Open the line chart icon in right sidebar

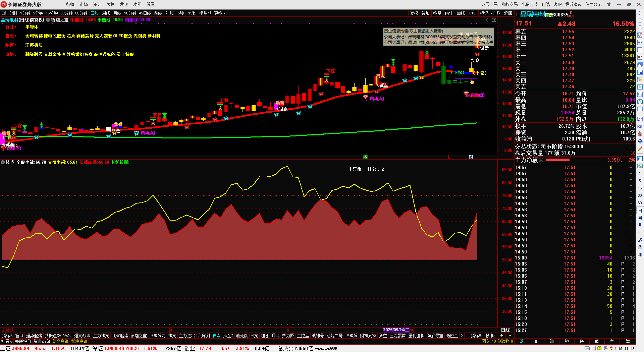pos(640,50)
